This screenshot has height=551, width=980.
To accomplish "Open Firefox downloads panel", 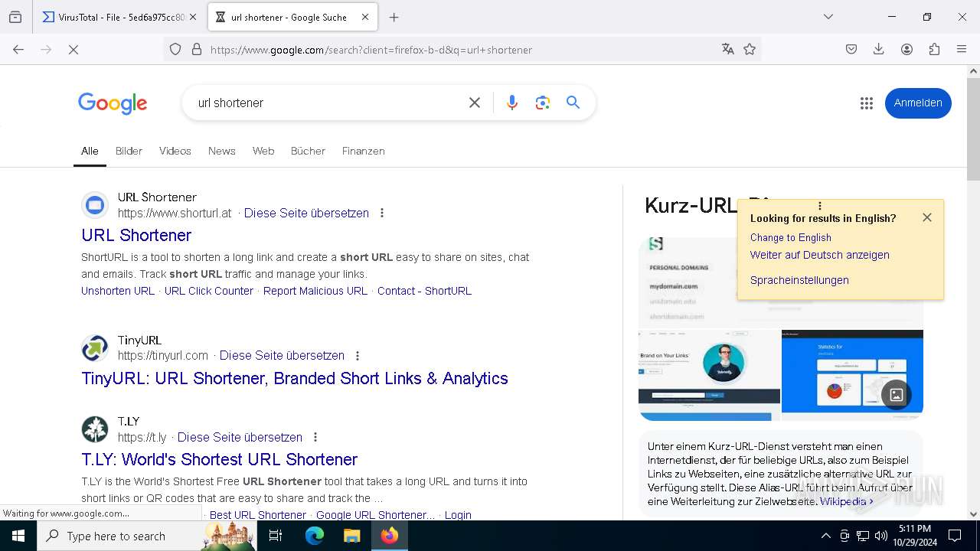I will pyautogui.click(x=879, y=49).
